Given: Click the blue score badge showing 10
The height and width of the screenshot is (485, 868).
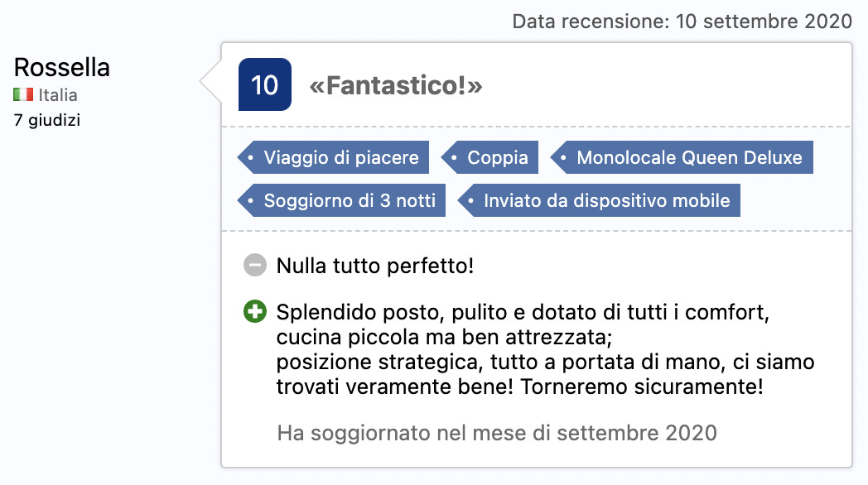Looking at the screenshot, I should (x=264, y=84).
